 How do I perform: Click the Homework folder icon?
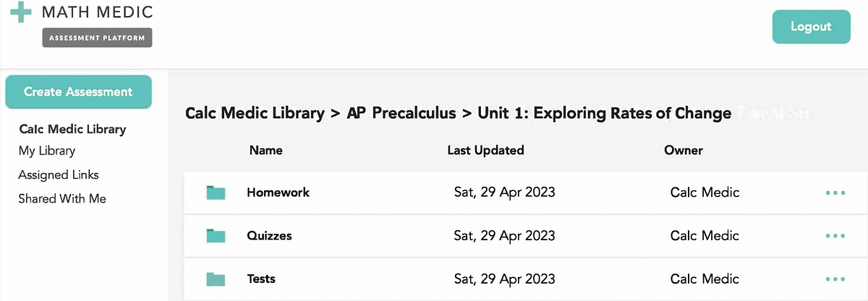216,192
